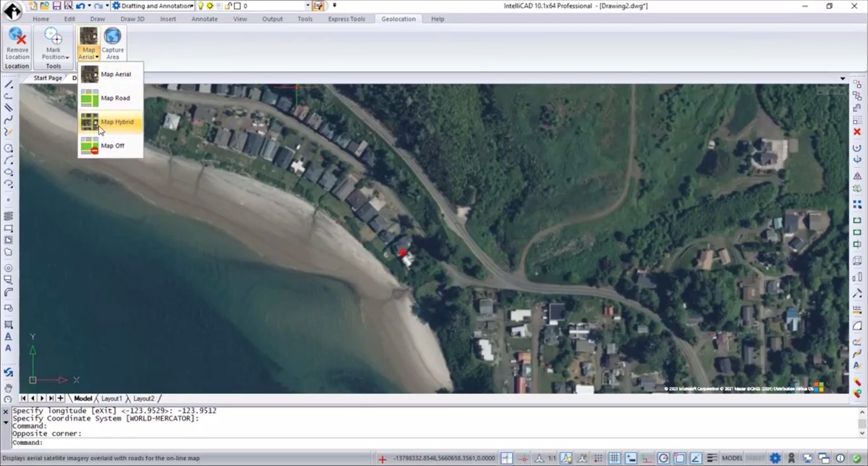Toggle the lineweight display in status bar
Screen dimensions: 868x466
point(712,458)
